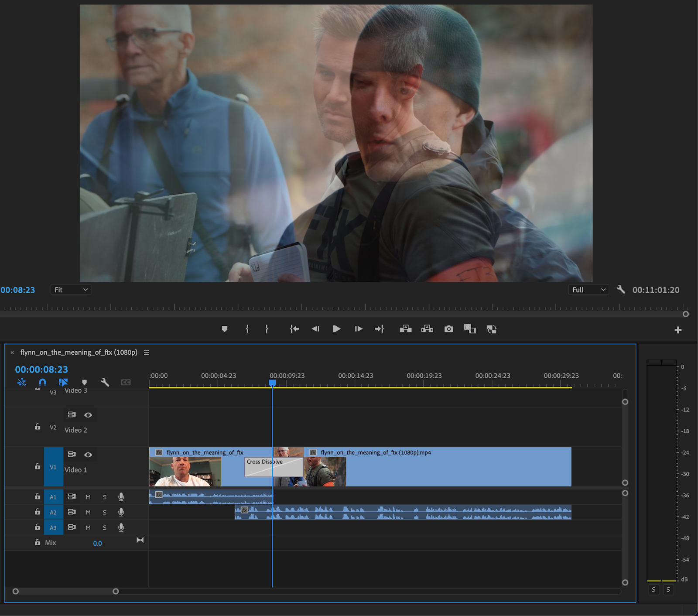
Task: Click the Export Frame camera icon
Action: point(448,329)
